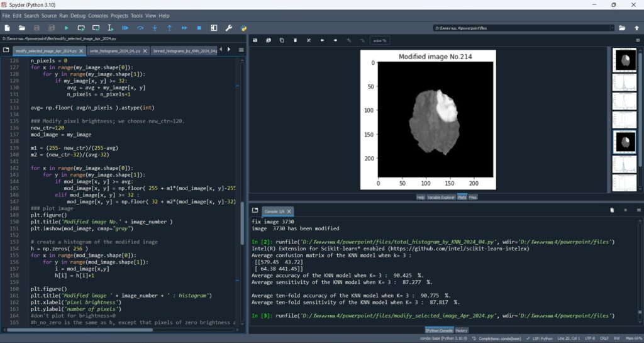
Task: Run the current file with green play icon
Action: click(66, 28)
